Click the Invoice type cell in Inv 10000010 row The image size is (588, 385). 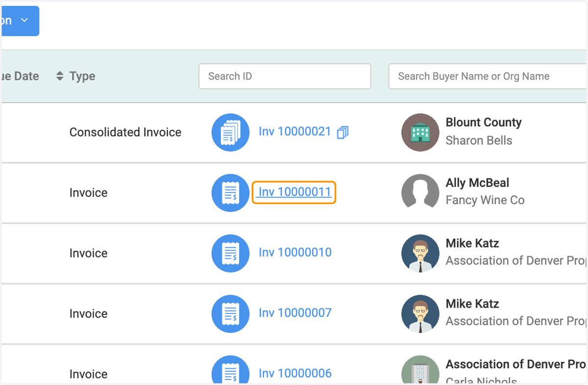(x=88, y=253)
